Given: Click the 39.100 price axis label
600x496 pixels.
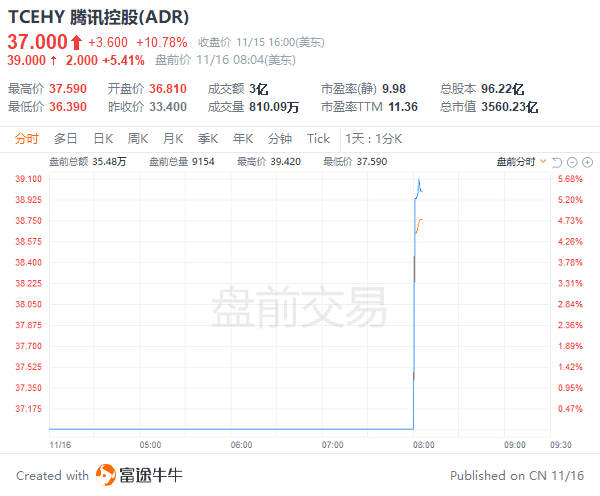Looking at the screenshot, I should pos(28,179).
